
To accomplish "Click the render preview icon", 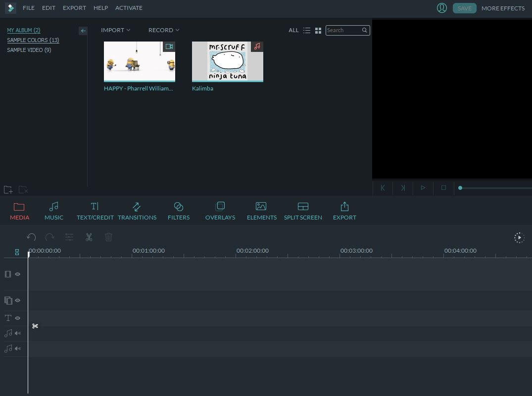I will [x=519, y=238].
